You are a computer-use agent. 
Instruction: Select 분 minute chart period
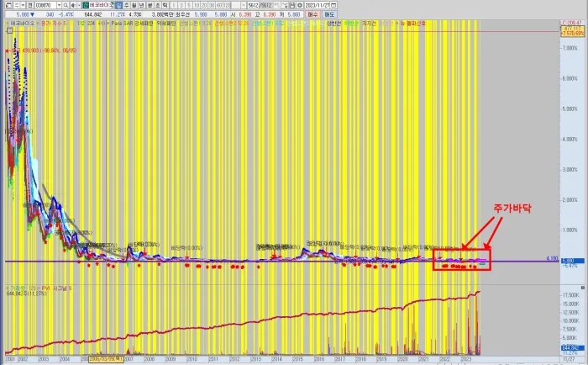point(150,5)
